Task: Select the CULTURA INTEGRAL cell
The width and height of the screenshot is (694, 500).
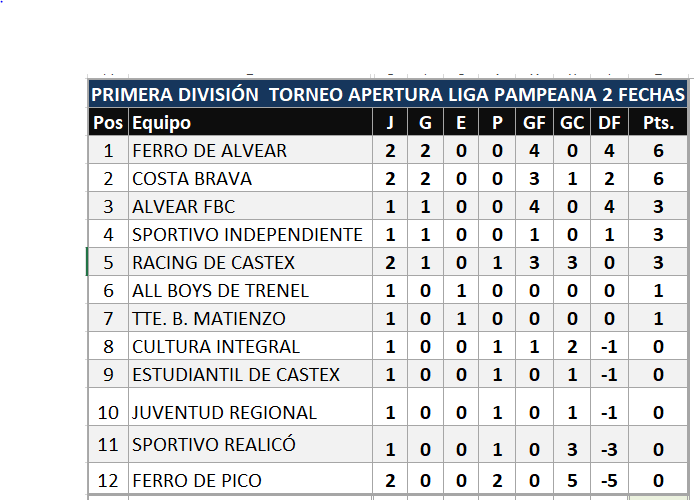Action: [x=216, y=347]
